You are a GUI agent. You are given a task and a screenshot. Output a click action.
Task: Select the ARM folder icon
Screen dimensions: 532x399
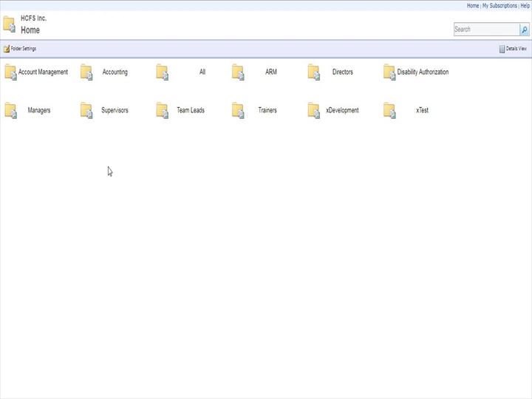pos(238,72)
